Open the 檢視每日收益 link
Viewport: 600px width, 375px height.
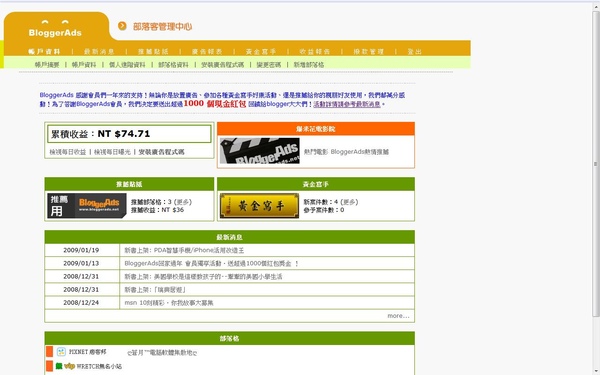68,152
